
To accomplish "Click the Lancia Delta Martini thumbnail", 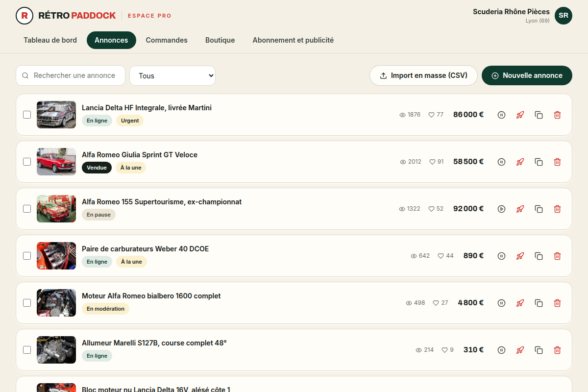I will tap(56, 115).
